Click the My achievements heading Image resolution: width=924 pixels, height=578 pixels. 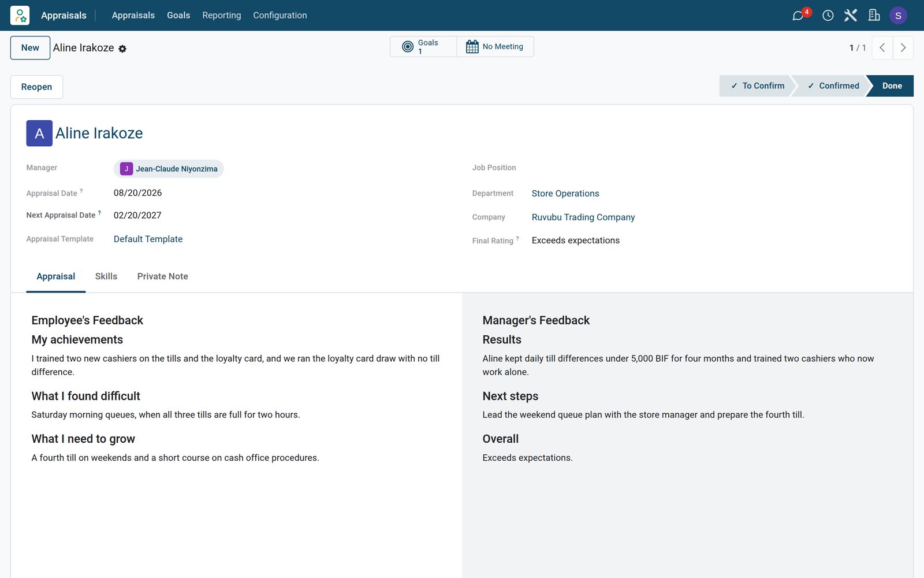tap(77, 340)
